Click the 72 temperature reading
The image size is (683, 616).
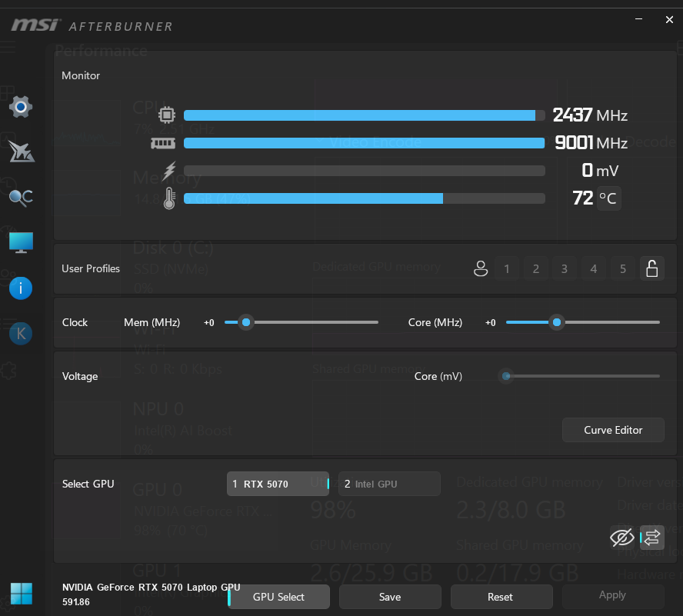tap(582, 198)
